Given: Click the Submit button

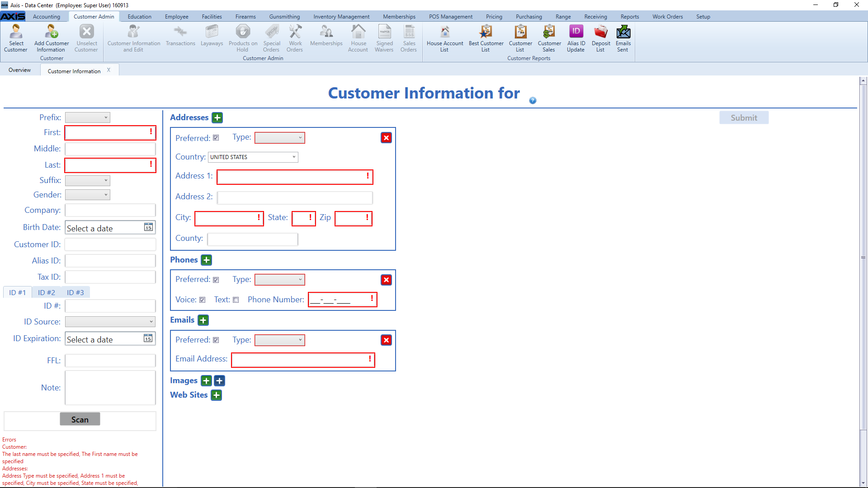Looking at the screenshot, I should click(744, 118).
